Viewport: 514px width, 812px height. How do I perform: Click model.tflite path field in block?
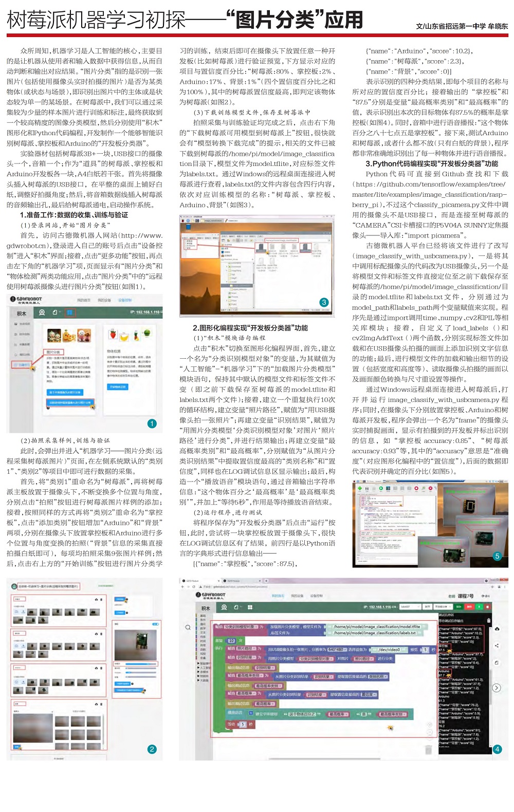pyautogui.click(x=377, y=626)
